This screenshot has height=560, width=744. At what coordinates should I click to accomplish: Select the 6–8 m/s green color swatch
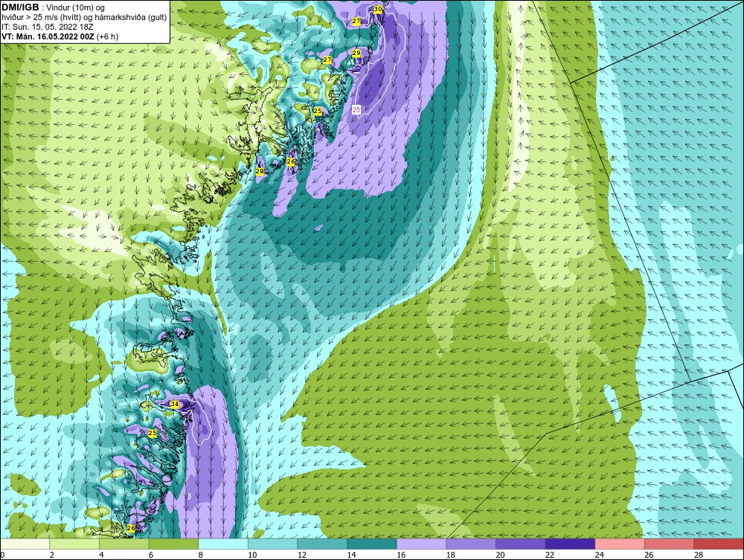(173, 544)
